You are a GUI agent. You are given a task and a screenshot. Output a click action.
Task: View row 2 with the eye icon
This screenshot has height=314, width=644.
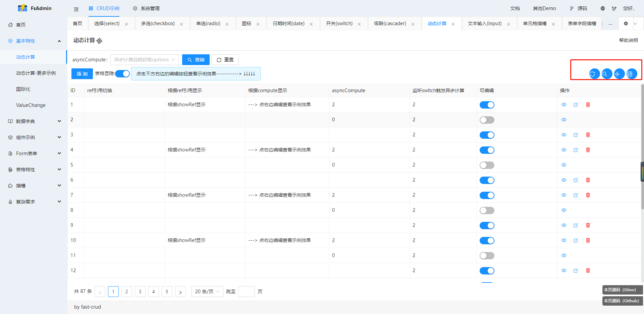(564, 120)
